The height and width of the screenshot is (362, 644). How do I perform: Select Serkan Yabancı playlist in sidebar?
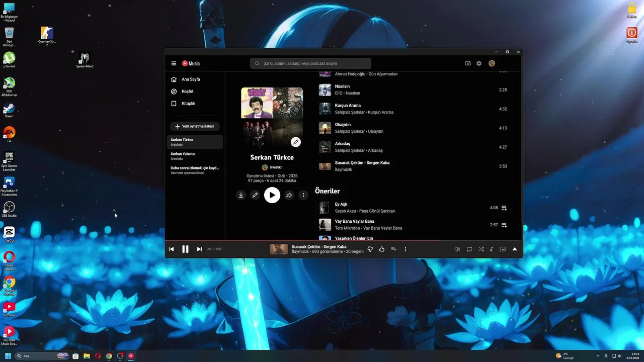pyautogui.click(x=195, y=156)
